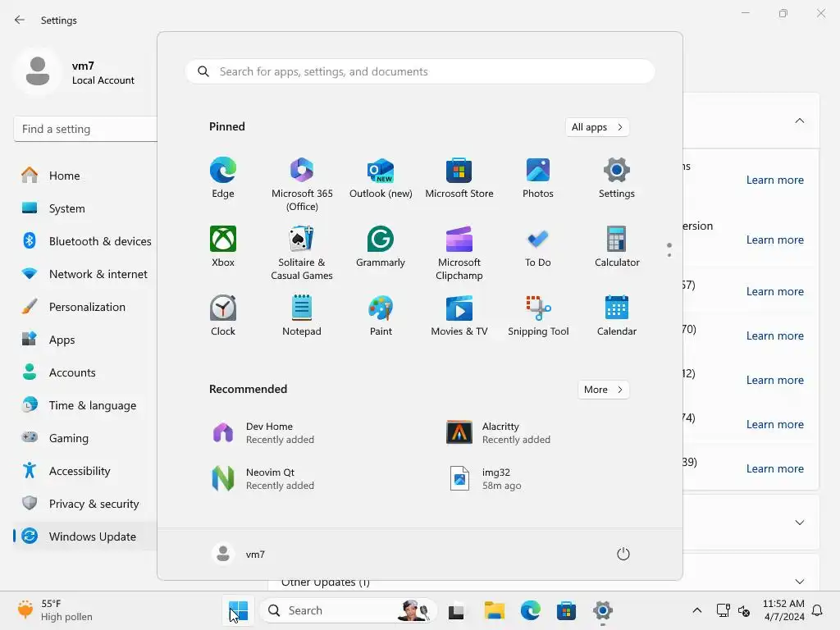Open Accounts settings page
This screenshot has height=630, width=840.
point(85,372)
